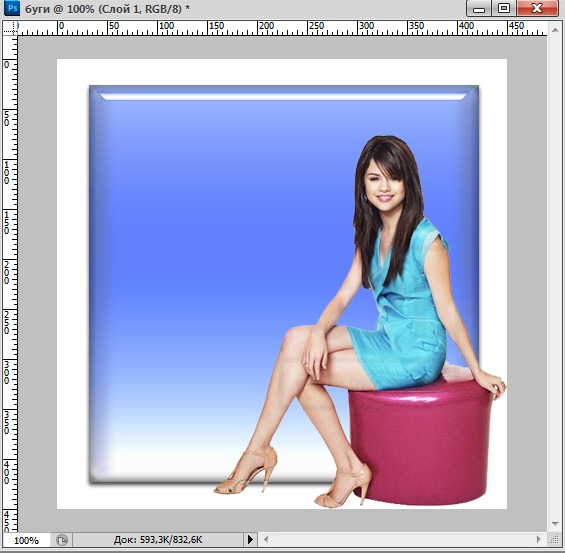Click the 100% zoom percentage field
The height and width of the screenshot is (553, 565).
pyautogui.click(x=26, y=540)
